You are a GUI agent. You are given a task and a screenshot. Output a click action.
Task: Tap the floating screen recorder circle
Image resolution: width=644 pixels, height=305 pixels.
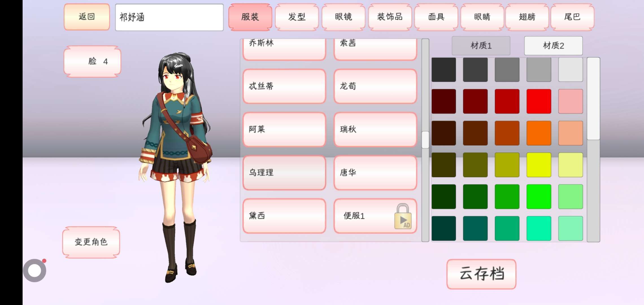click(34, 270)
